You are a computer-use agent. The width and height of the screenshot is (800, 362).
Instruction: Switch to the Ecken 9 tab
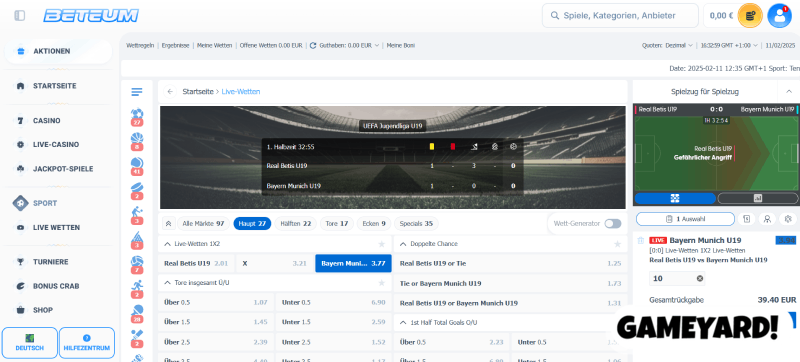click(374, 223)
